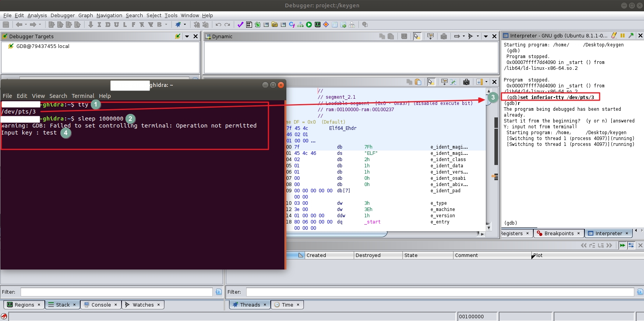The width and height of the screenshot is (644, 321).
Task: Switch to the Breakpoints tab
Action: (559, 233)
